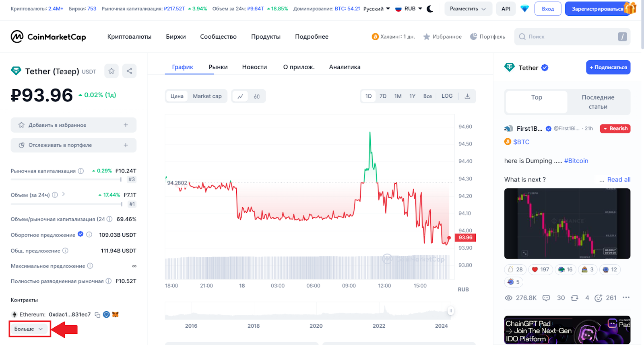Image resolution: width=644 pixels, height=345 pixels.
Task: Click the share icon beside Tether name
Action: [x=129, y=71]
